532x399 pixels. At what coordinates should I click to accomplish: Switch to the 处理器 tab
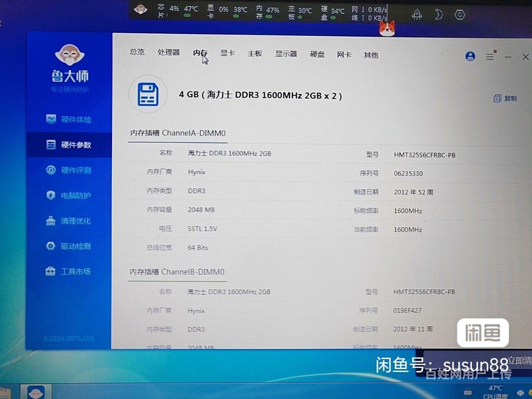[x=168, y=52]
